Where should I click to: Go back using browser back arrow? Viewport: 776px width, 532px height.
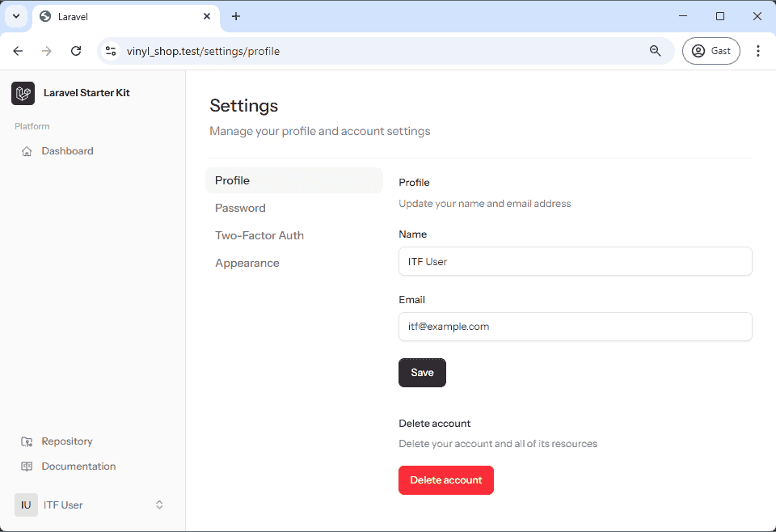(x=18, y=51)
